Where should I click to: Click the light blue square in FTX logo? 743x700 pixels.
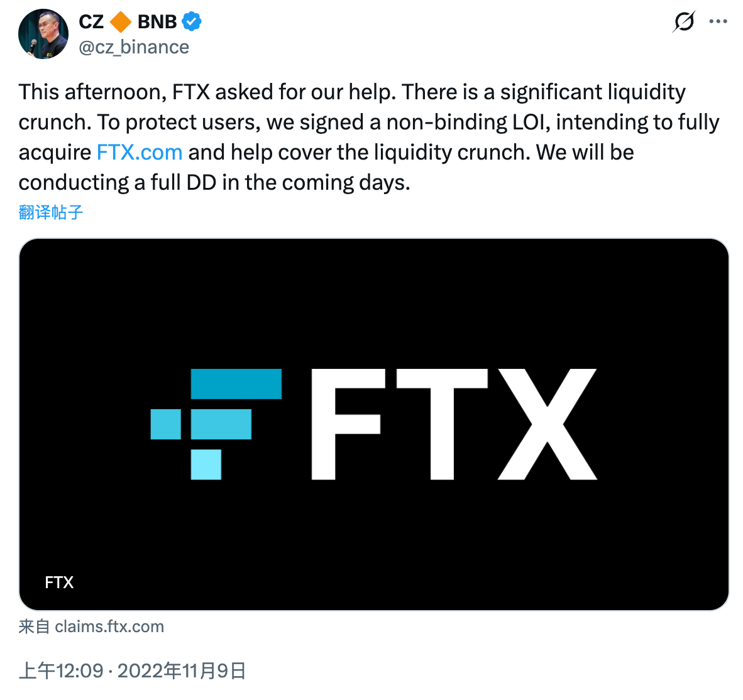click(x=206, y=465)
